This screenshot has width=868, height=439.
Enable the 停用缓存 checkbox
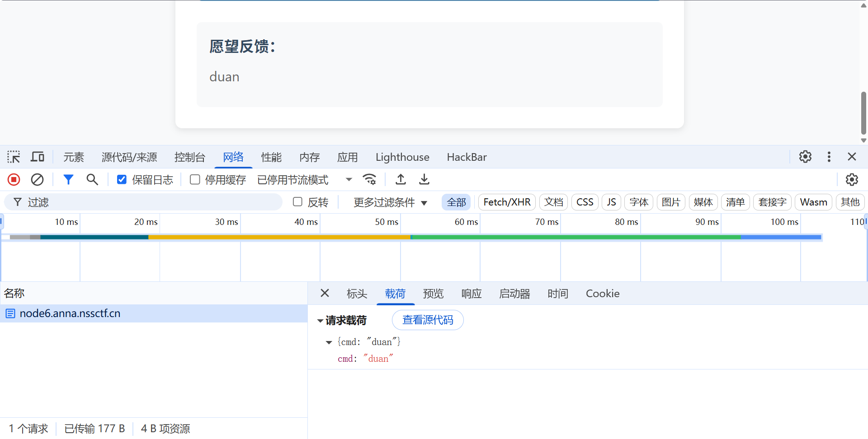[x=195, y=180]
